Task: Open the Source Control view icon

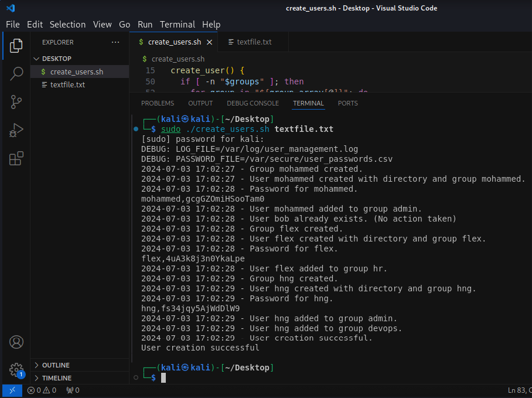Action: click(16, 102)
